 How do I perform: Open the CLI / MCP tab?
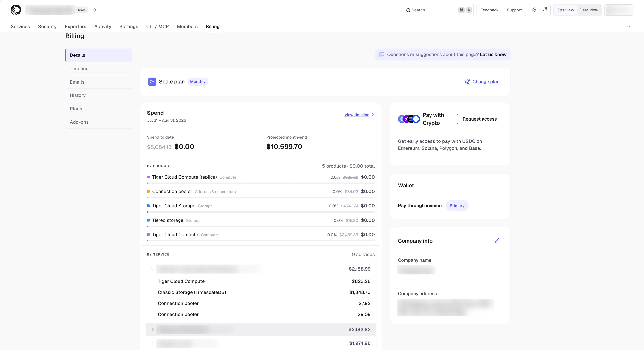coord(157,26)
